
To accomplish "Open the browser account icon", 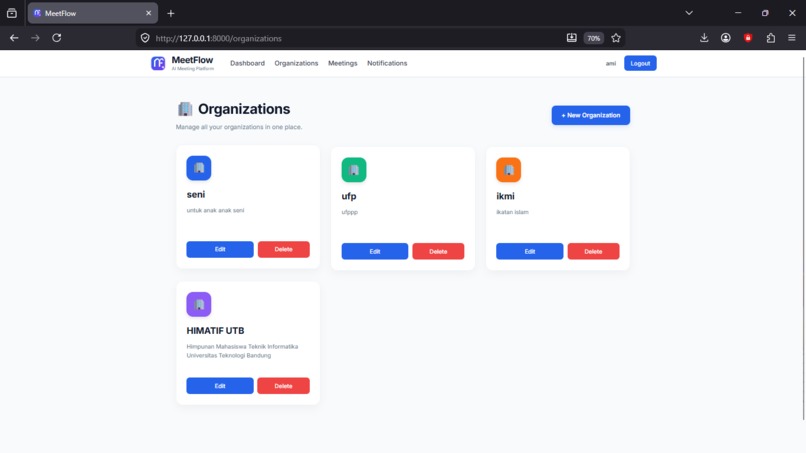I will click(x=726, y=38).
